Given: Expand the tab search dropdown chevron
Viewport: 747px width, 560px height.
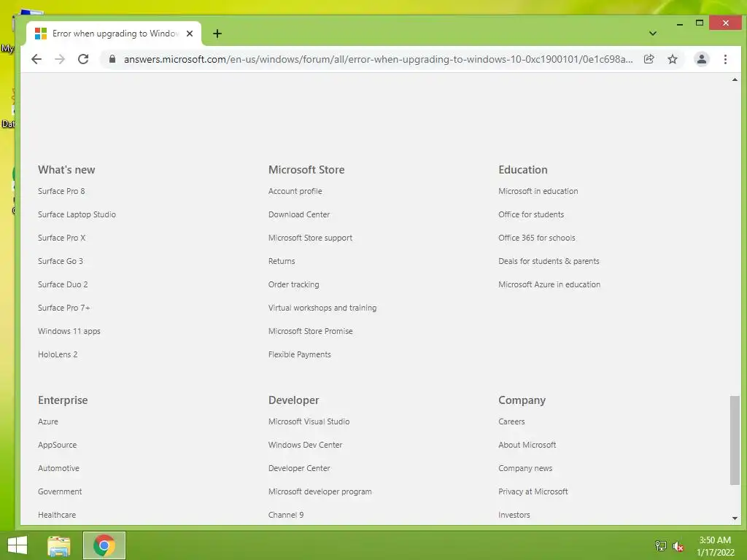Looking at the screenshot, I should pos(653,34).
